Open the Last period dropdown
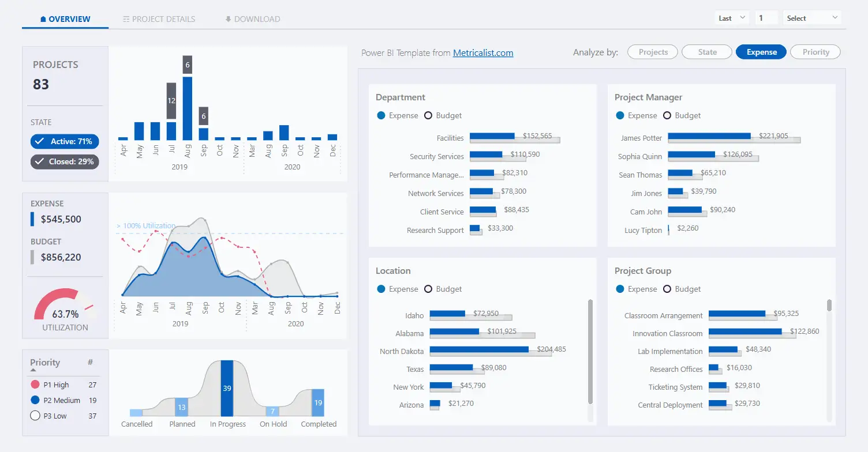 click(x=732, y=18)
